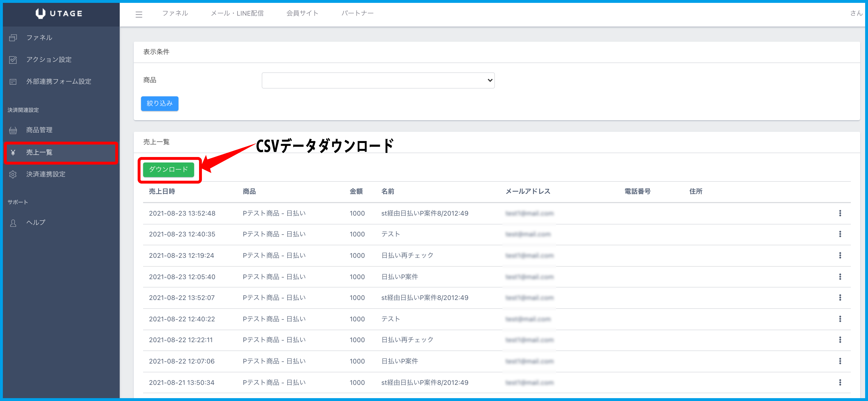Viewport: 868px width, 401px height.
Task: Open options menu for 2021-08-22 12:07:06 sale
Action: pos(840,361)
